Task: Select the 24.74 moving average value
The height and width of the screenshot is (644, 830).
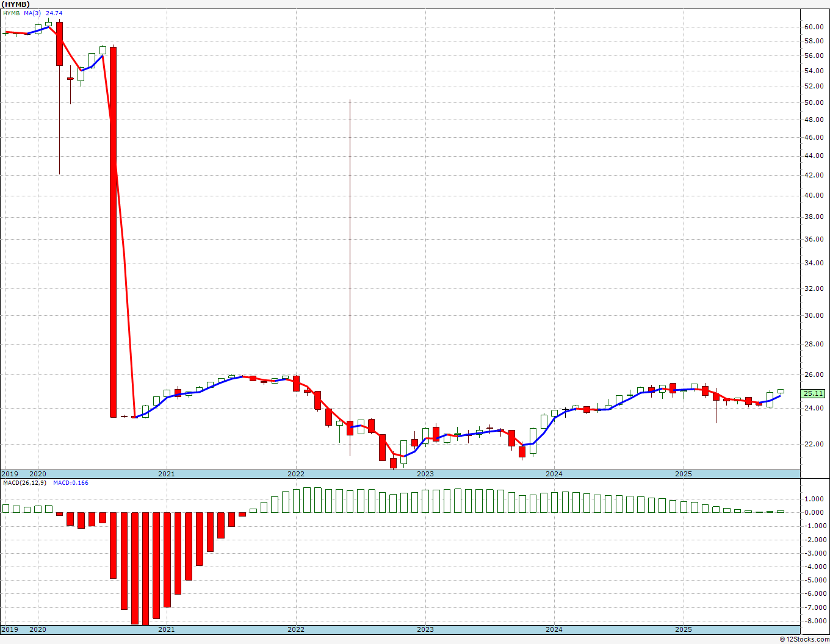Action: point(54,13)
